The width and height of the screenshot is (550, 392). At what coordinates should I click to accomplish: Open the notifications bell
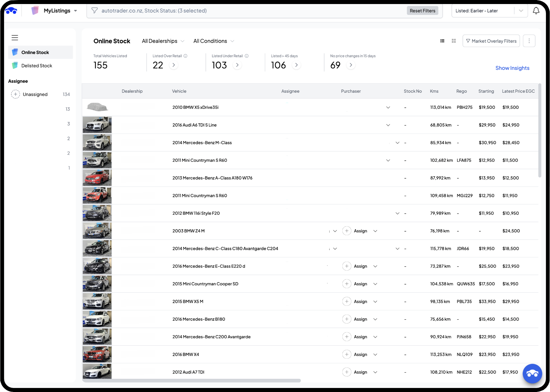536,11
